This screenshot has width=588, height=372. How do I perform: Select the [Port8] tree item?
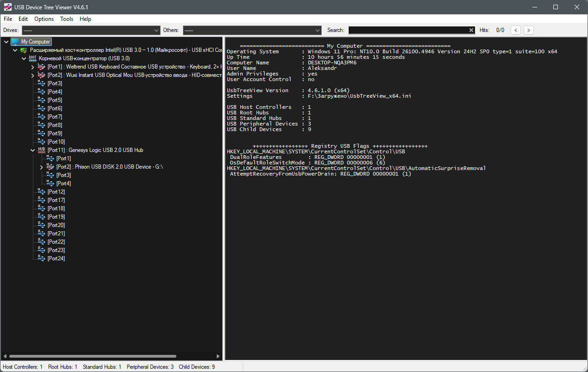point(55,125)
